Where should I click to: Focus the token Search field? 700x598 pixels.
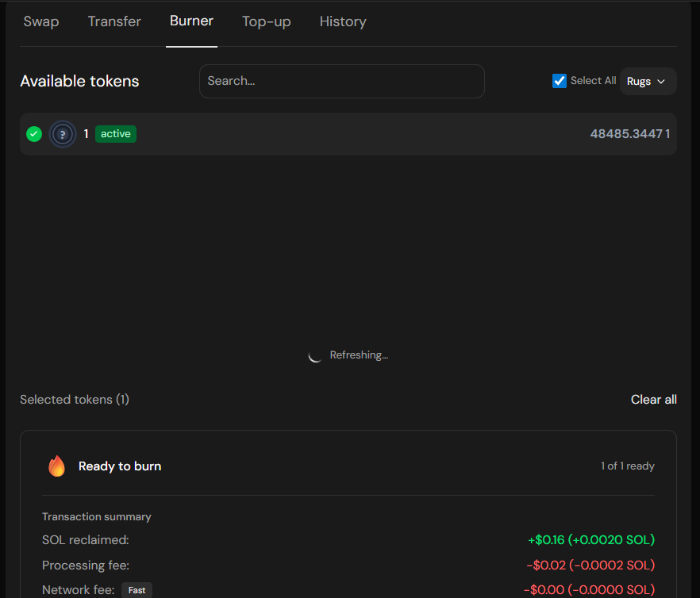pos(342,81)
